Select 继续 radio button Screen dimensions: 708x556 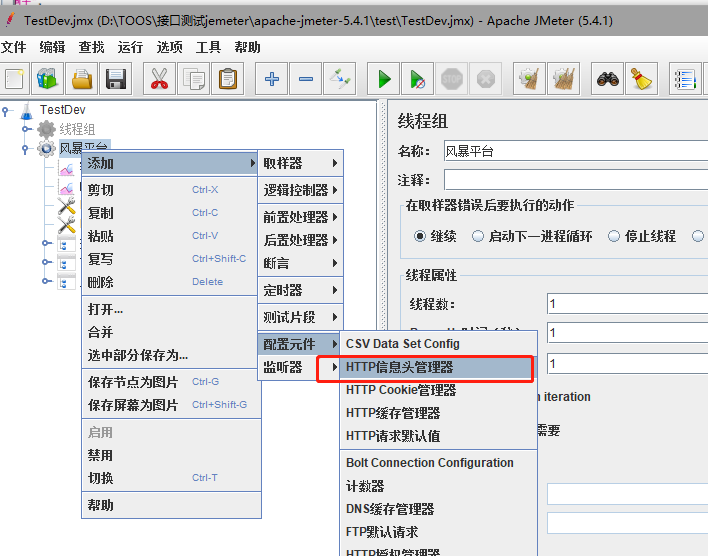[419, 236]
